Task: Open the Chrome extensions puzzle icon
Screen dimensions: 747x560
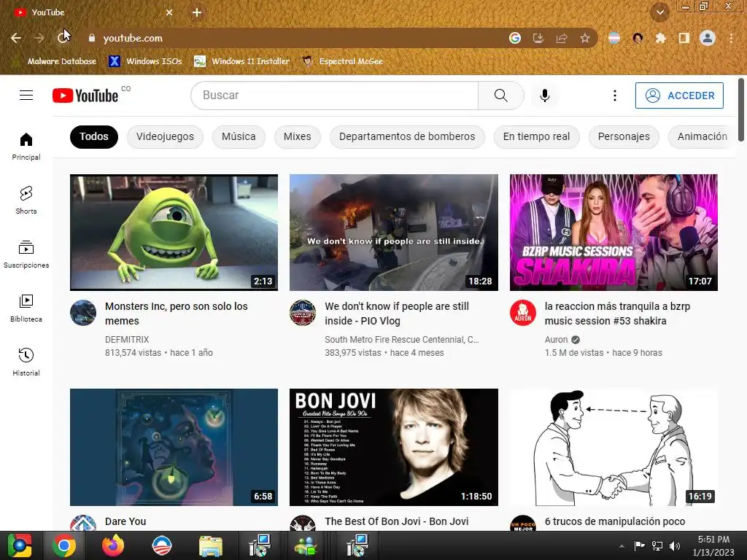Action: click(660, 38)
